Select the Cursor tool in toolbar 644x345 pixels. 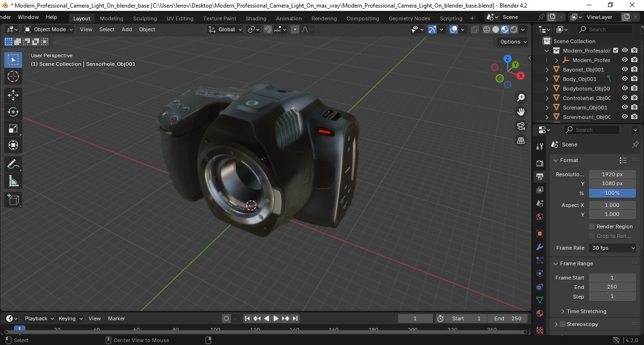(13, 76)
